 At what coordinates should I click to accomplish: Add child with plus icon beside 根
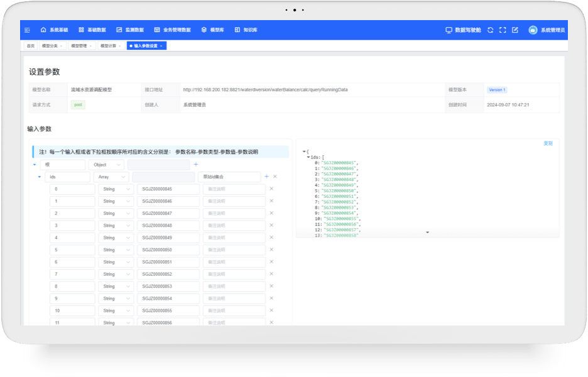click(196, 164)
